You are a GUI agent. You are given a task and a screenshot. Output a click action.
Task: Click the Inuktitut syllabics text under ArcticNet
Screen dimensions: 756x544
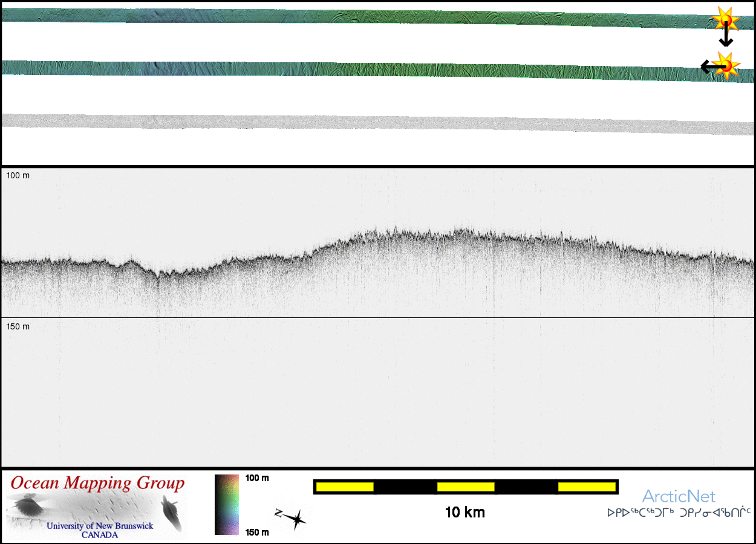678,513
